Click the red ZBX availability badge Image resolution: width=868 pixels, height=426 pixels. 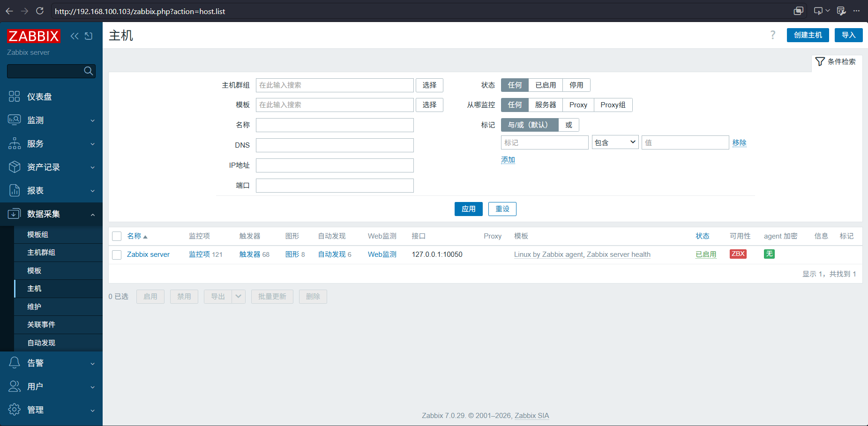[738, 254]
